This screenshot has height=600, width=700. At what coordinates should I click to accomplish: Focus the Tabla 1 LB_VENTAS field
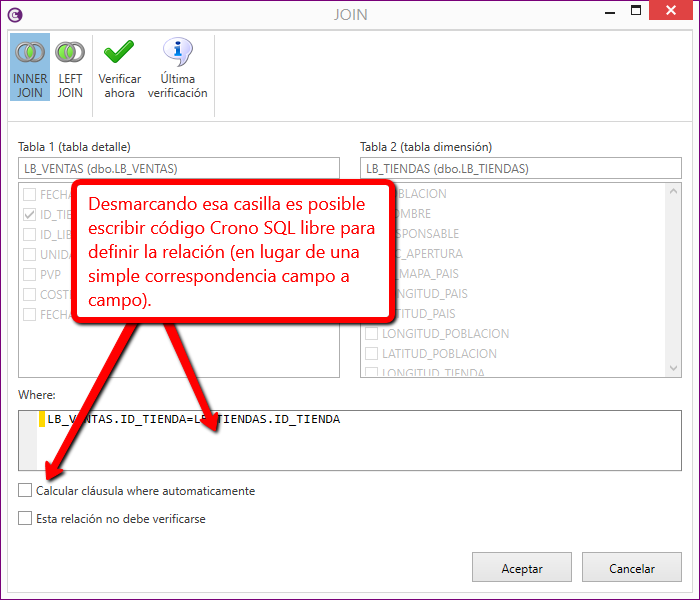pyautogui.click(x=178, y=169)
